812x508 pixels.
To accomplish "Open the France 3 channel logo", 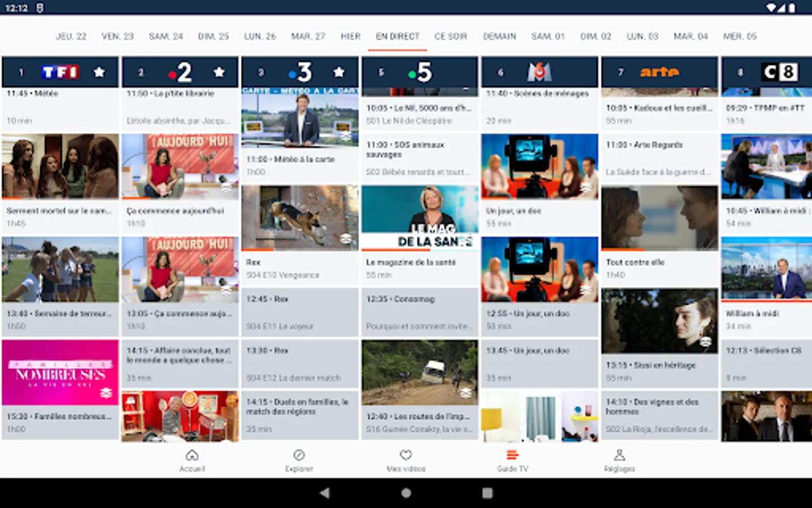I will point(300,72).
